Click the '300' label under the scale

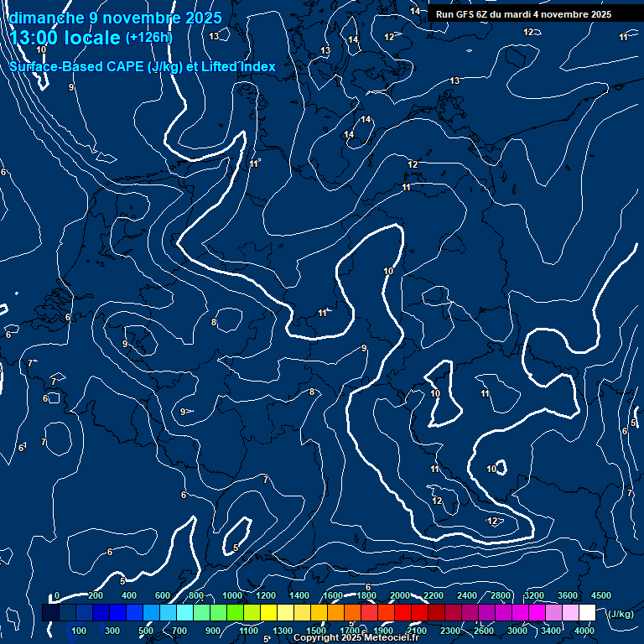(112, 631)
